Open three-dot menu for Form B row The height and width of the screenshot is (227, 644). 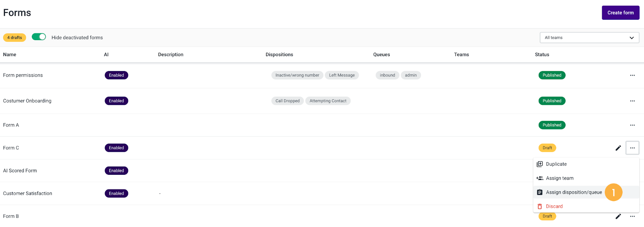(x=632, y=216)
